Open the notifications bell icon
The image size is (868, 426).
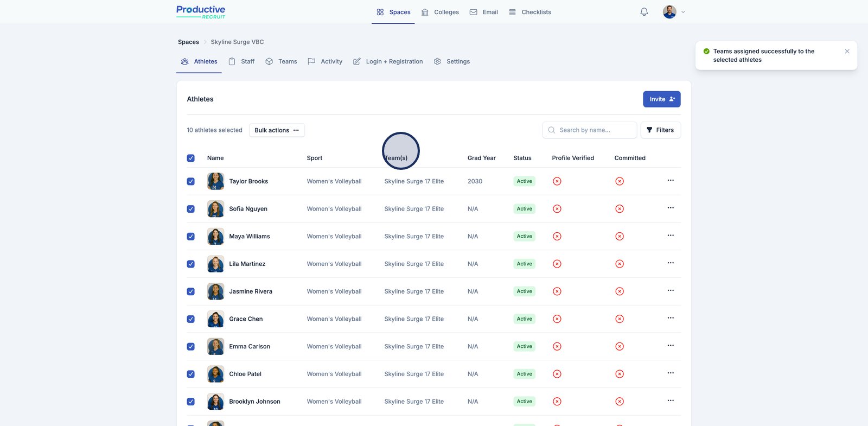click(644, 12)
